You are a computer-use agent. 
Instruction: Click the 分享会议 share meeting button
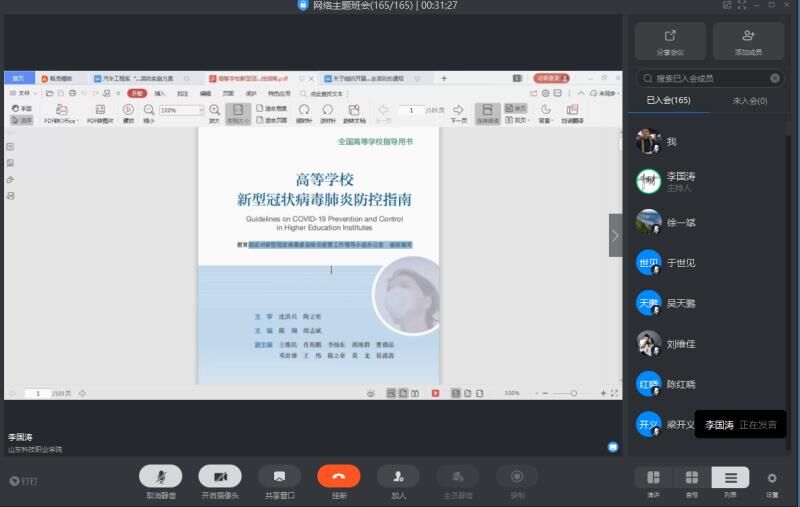click(670, 41)
